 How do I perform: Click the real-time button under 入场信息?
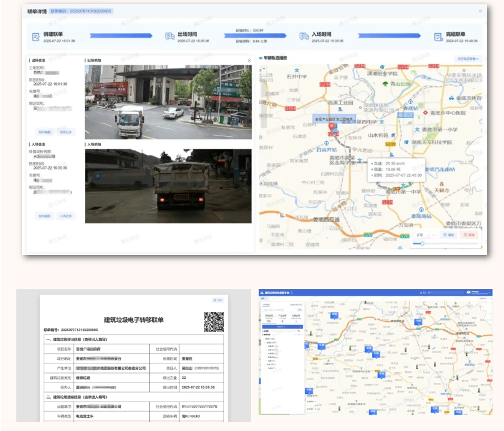(45, 215)
